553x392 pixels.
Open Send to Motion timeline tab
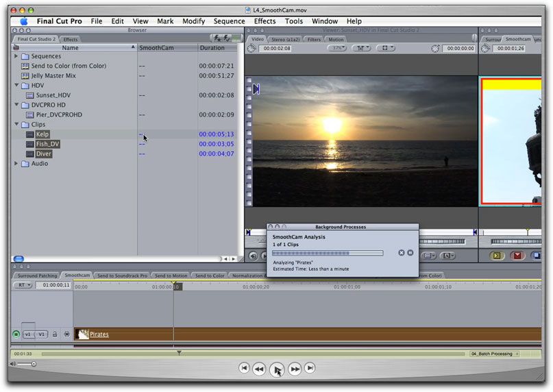pos(171,275)
